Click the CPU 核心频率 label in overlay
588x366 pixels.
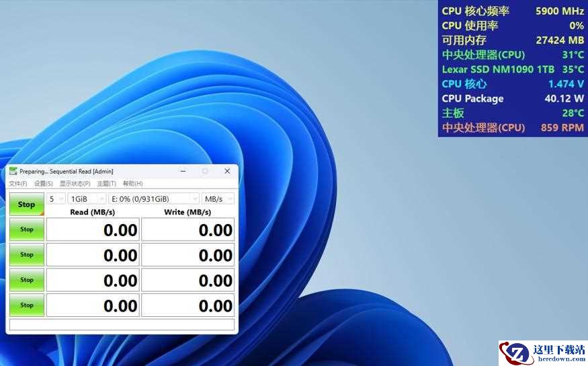(476, 11)
